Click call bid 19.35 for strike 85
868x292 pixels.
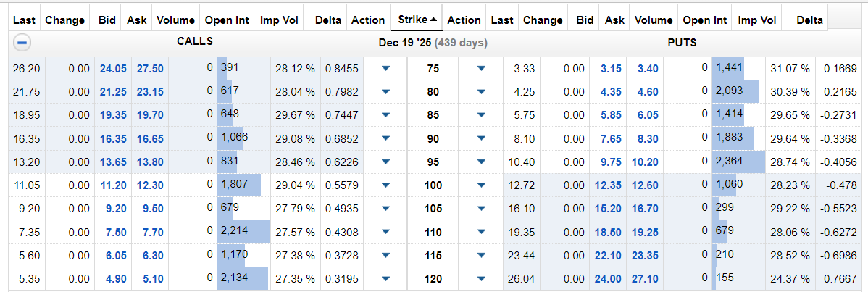(x=114, y=115)
